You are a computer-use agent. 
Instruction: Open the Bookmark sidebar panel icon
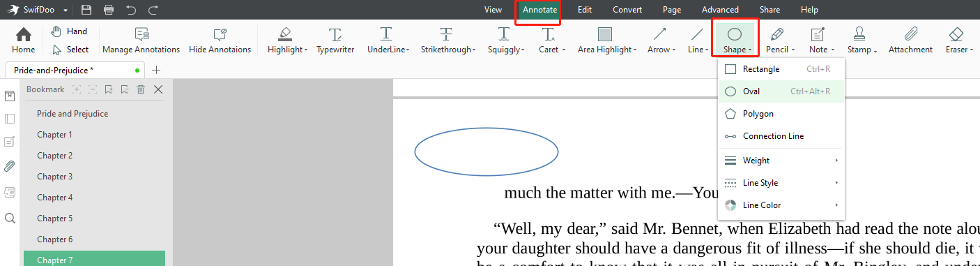(10, 96)
